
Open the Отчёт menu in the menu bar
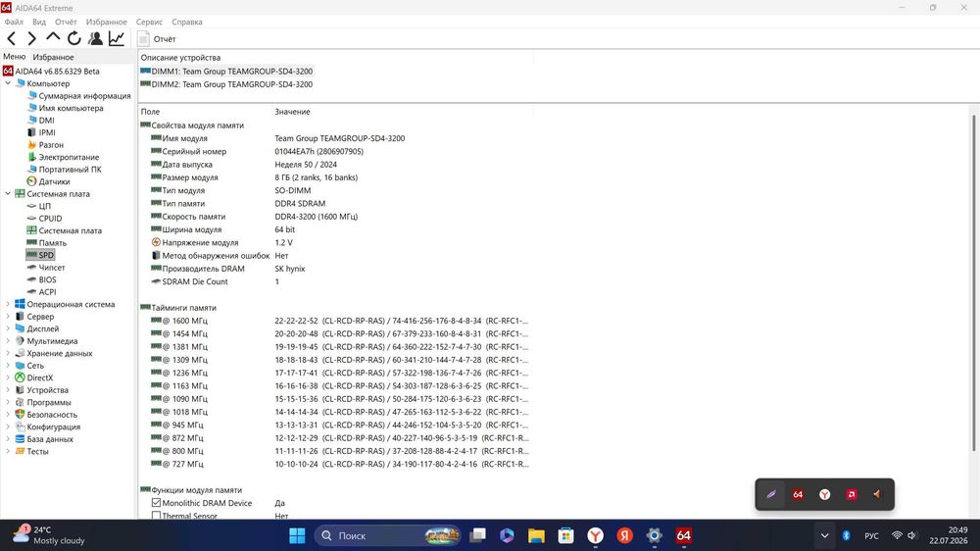coord(66,22)
